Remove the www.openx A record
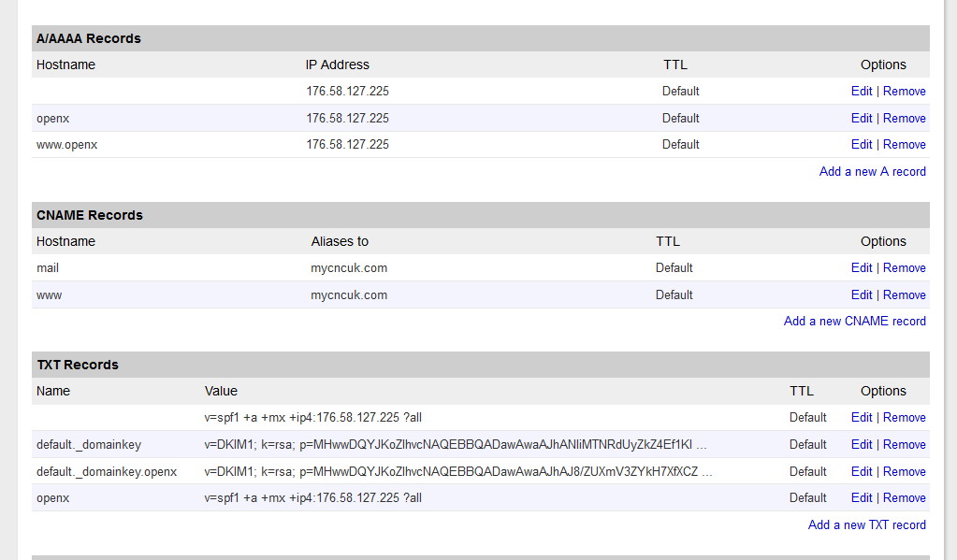This screenshot has height=560, width=957. [904, 144]
